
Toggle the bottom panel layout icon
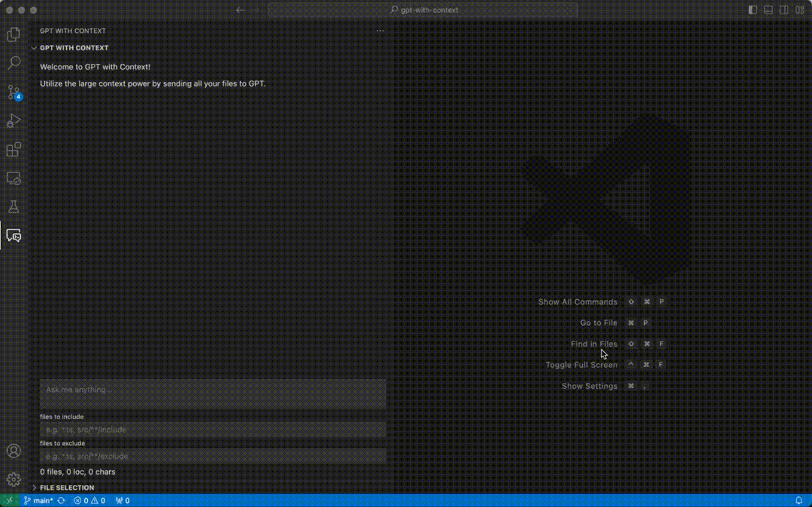click(x=768, y=10)
